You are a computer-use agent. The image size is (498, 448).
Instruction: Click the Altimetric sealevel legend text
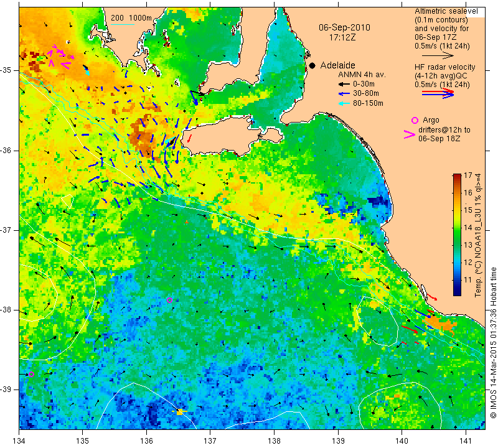446,11
